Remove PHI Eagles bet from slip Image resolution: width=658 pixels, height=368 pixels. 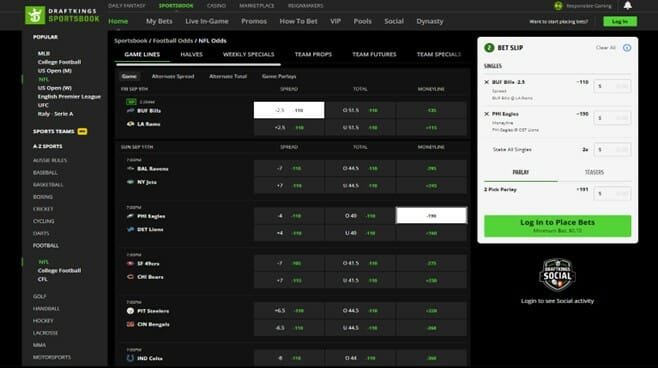487,114
